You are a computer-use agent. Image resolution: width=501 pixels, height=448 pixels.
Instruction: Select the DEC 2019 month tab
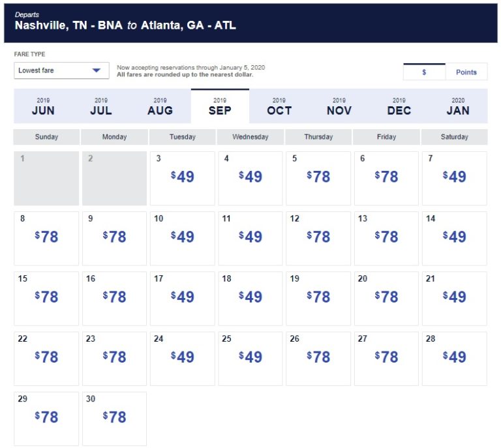(x=399, y=106)
